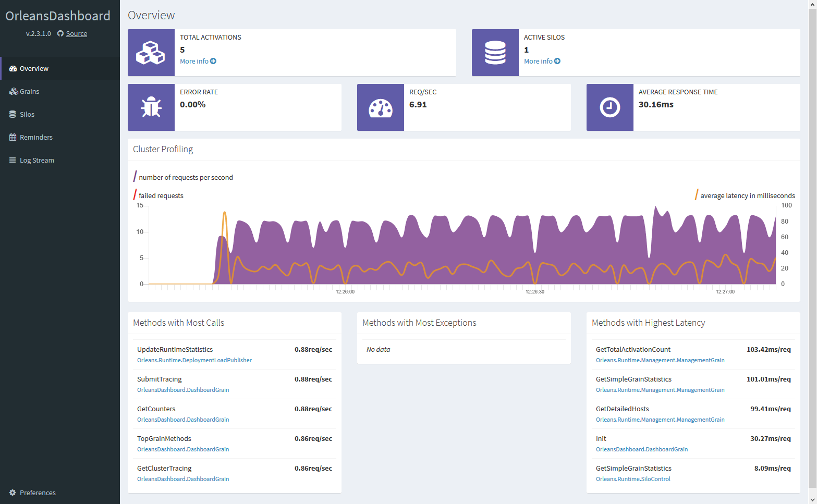Click the page vertical scrollbar
Viewport: 817px width, 504px height.
812,250
